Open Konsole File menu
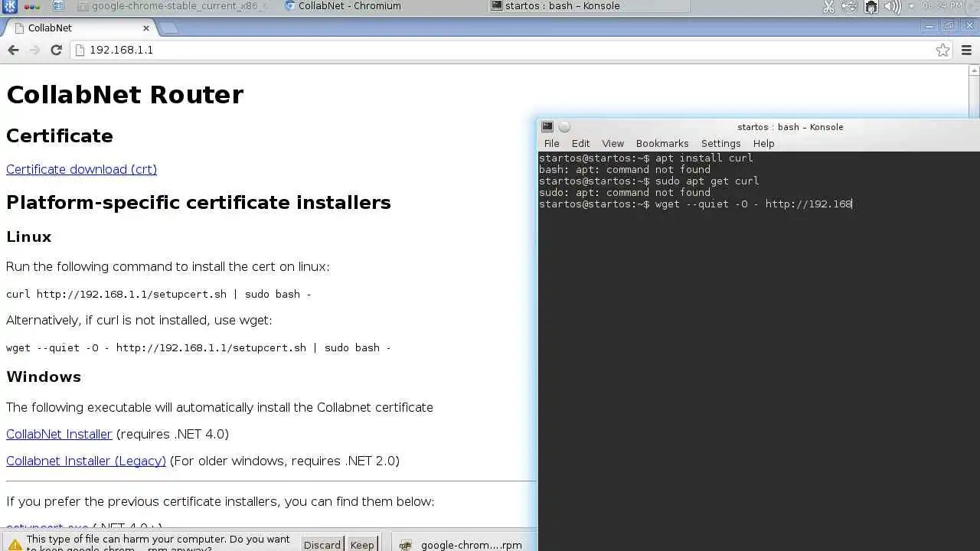Image resolution: width=980 pixels, height=551 pixels. (x=551, y=143)
